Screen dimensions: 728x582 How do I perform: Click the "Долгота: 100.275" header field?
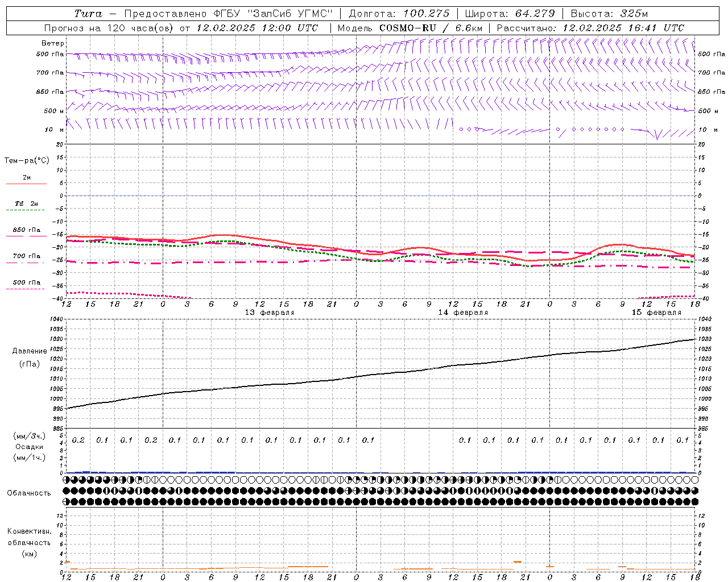399,14
